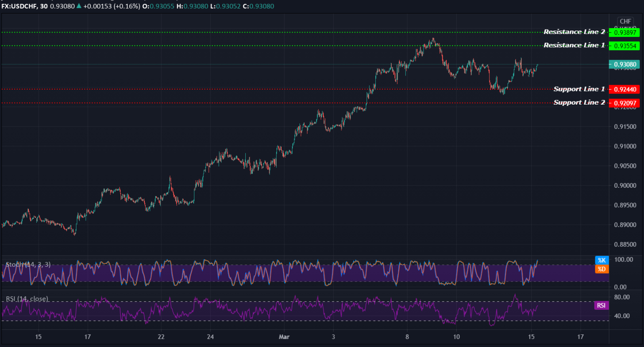Click the 0.88500 price axis label
Screen dimensions: 644x347
[x=625, y=244]
